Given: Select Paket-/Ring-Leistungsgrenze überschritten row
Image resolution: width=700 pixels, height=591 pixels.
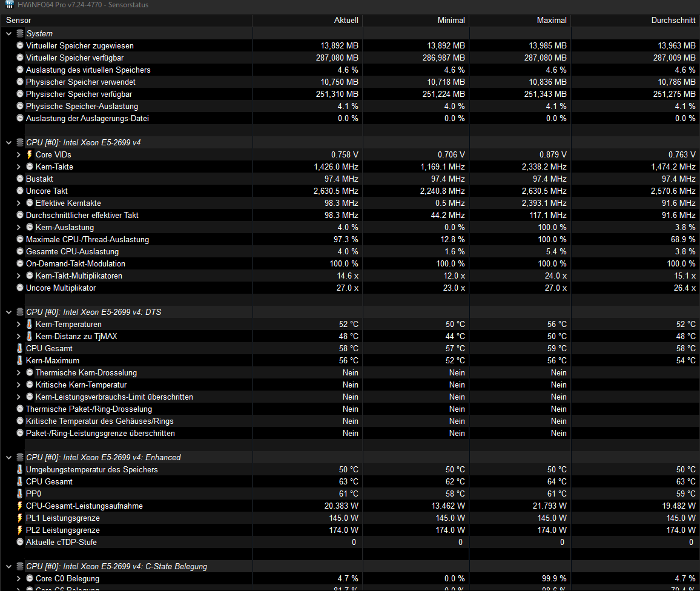Looking at the screenshot, I should tap(350, 433).
